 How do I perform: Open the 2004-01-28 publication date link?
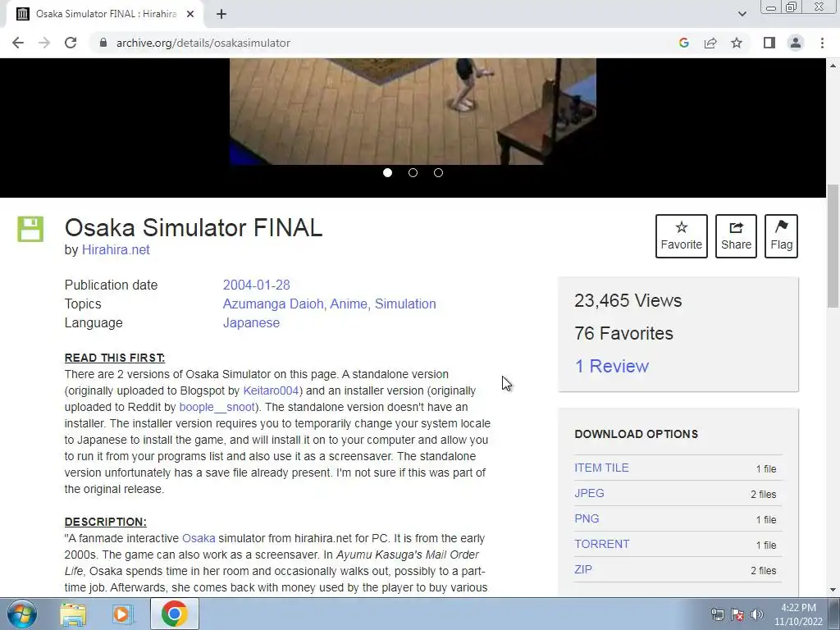click(x=256, y=285)
